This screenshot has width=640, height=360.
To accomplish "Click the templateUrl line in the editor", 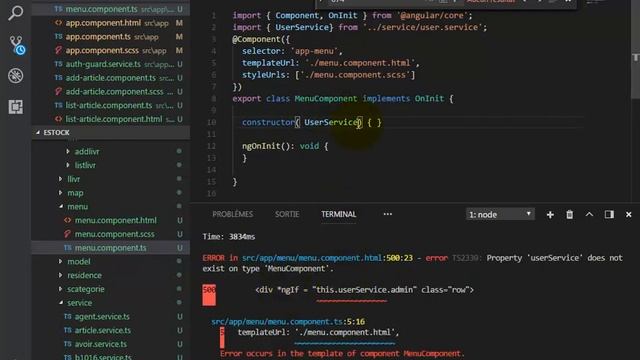I will pyautogui.click(x=331, y=63).
